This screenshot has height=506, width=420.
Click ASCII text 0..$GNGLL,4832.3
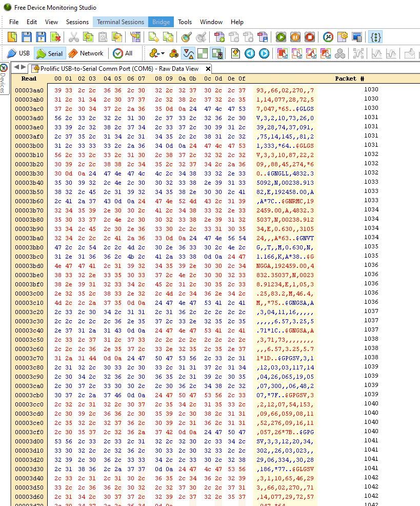pyautogui.click(x=285, y=173)
